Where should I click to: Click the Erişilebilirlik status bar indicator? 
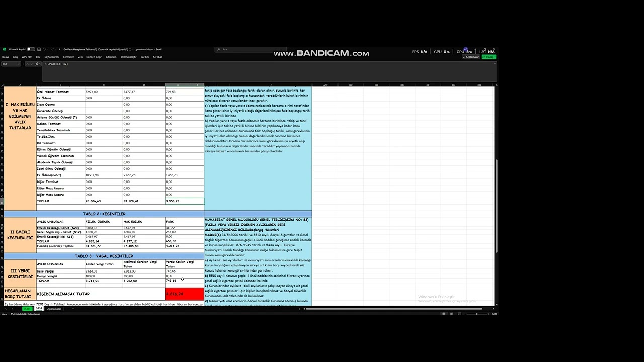[x=25, y=314]
